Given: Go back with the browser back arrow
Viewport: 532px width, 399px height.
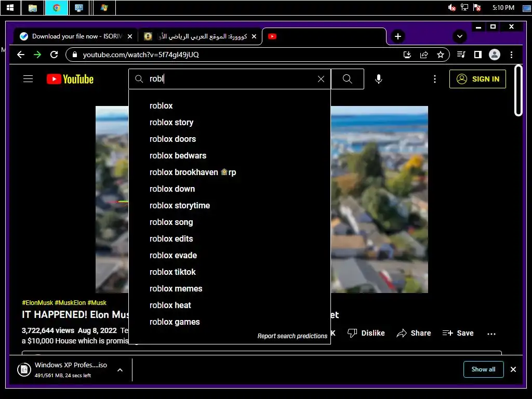Looking at the screenshot, I should tap(21, 55).
